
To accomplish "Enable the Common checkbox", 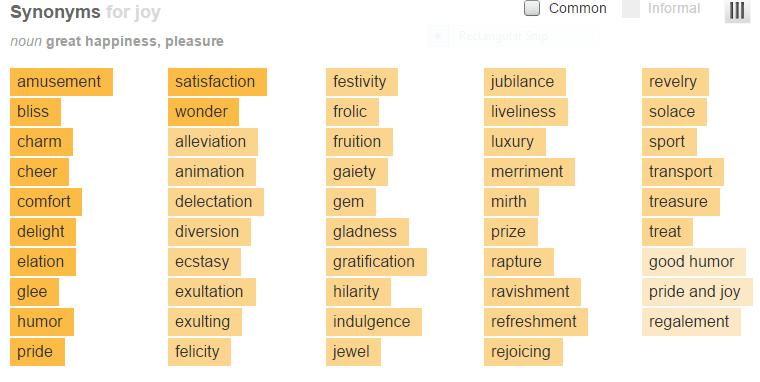I will (532, 8).
